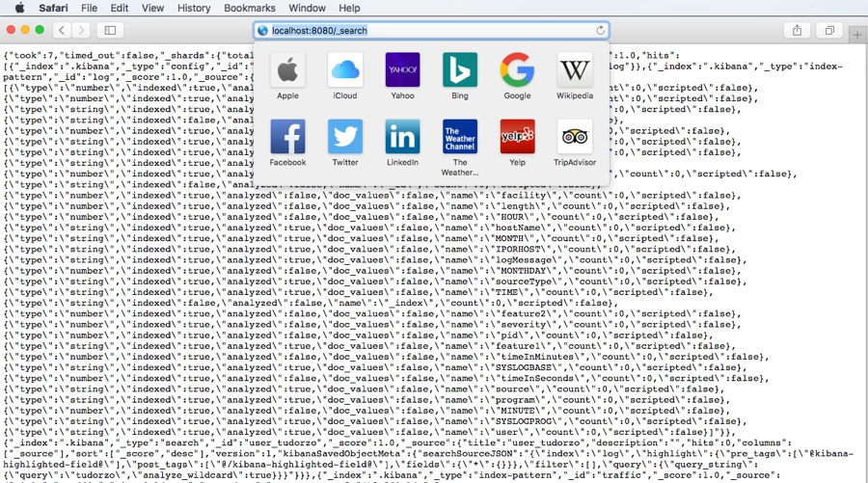Image resolution: width=868 pixels, height=483 pixels.
Task: Click the site globe icon in address bar
Action: (263, 31)
